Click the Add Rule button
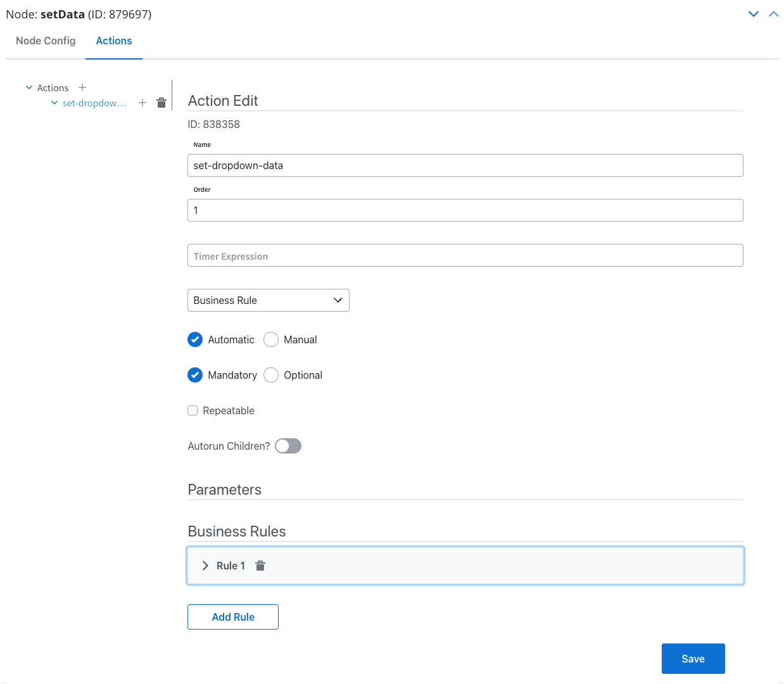 233,617
